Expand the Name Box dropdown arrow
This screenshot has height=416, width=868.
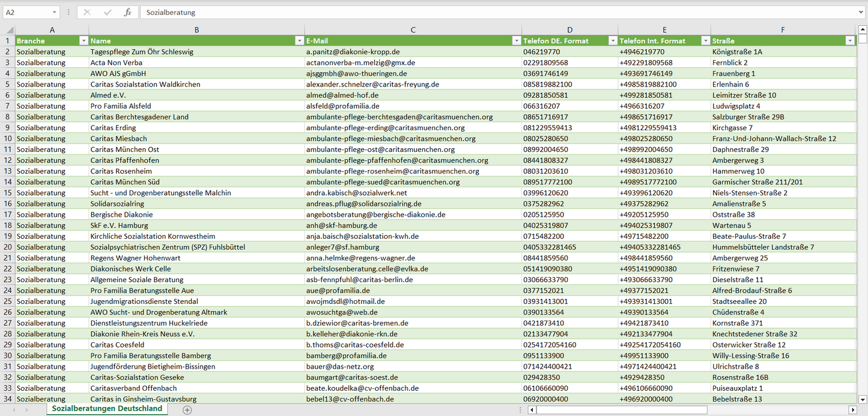(x=54, y=12)
